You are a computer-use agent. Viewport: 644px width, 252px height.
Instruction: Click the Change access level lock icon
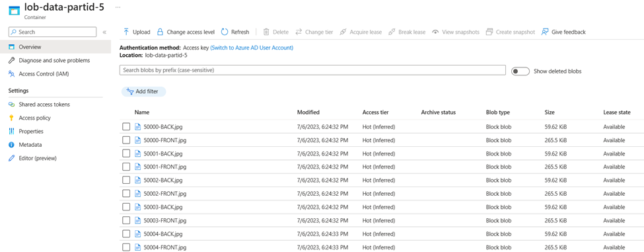pyautogui.click(x=161, y=32)
